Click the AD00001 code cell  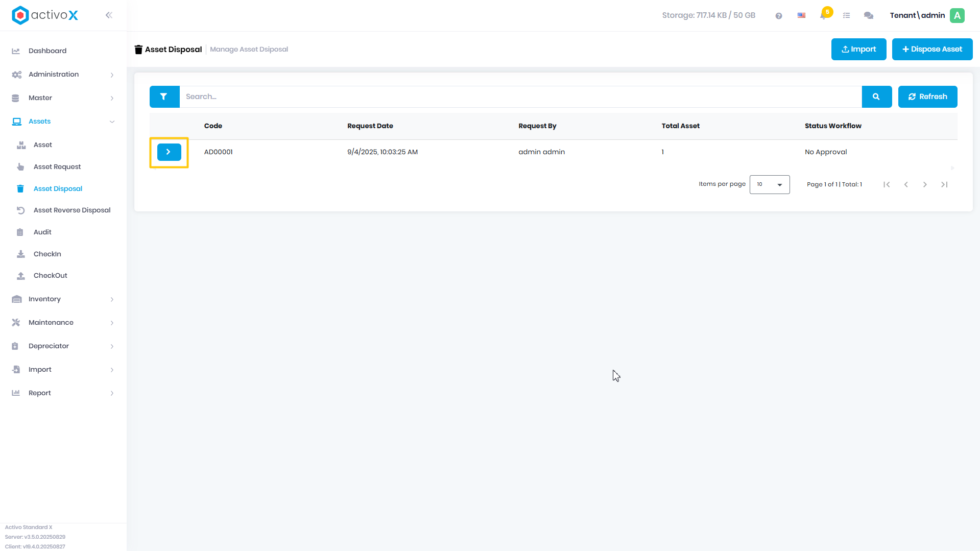tap(219, 152)
